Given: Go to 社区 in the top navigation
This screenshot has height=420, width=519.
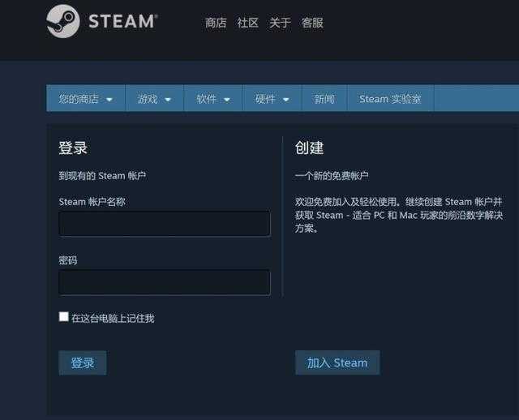Looking at the screenshot, I should [x=247, y=23].
